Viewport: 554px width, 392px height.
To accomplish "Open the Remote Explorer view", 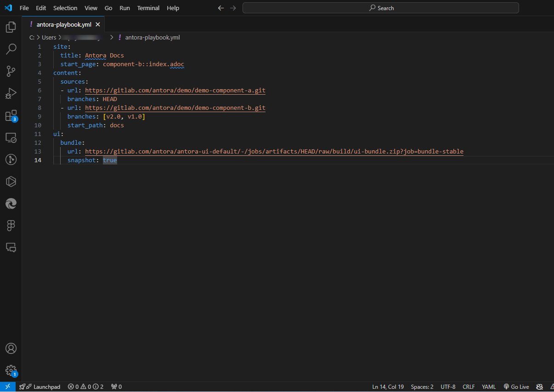I will click(x=11, y=137).
